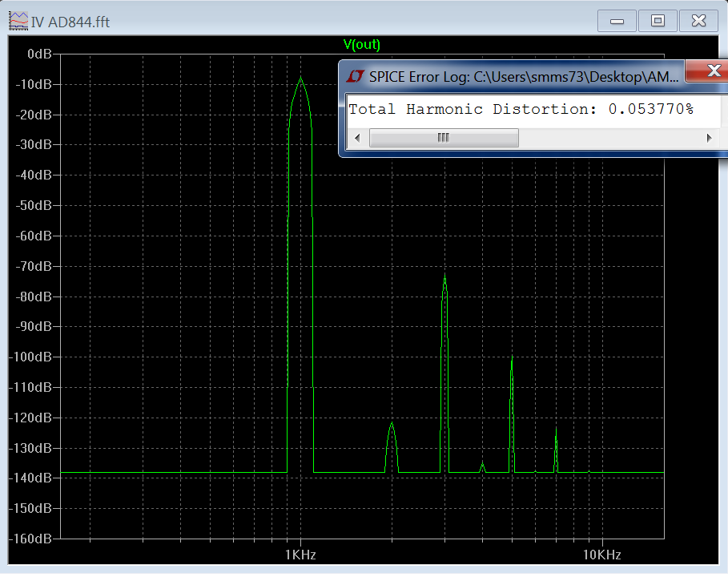Viewport: 728px width, 577px height.
Task: Click the fifth harmonic peak near -100dB
Action: tap(512, 357)
